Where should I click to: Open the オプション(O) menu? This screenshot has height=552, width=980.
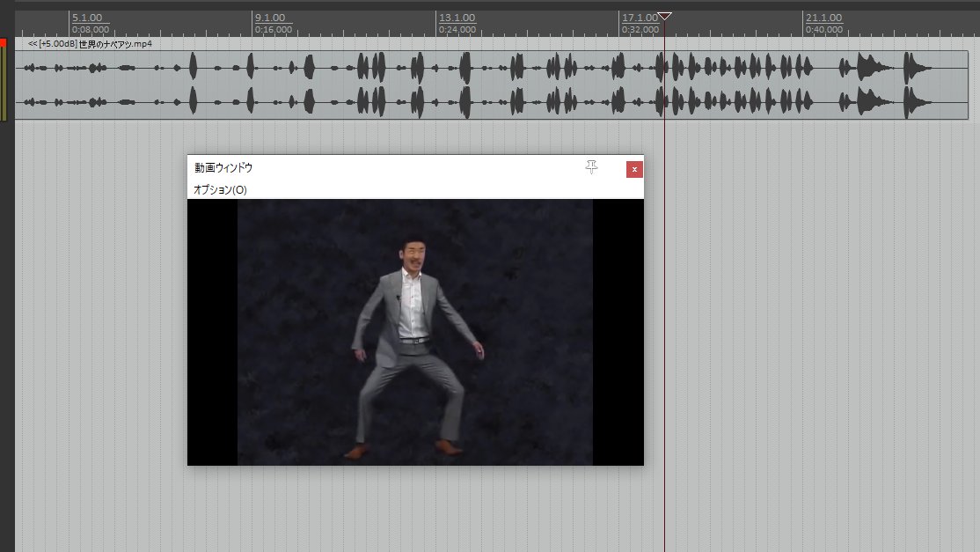click(x=220, y=190)
